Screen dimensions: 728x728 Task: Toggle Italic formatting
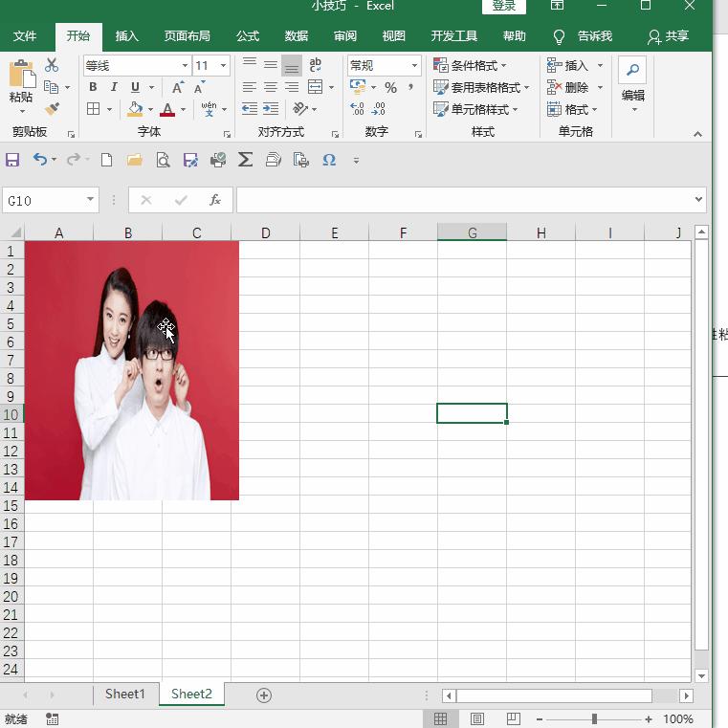click(x=114, y=87)
